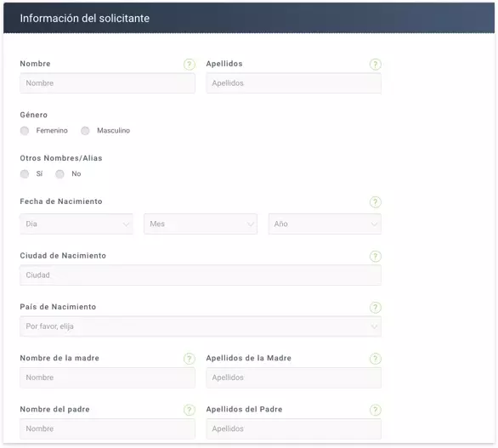Expand the País de Nacimiento dropdown
The width and height of the screenshot is (498, 448).
[201, 326]
